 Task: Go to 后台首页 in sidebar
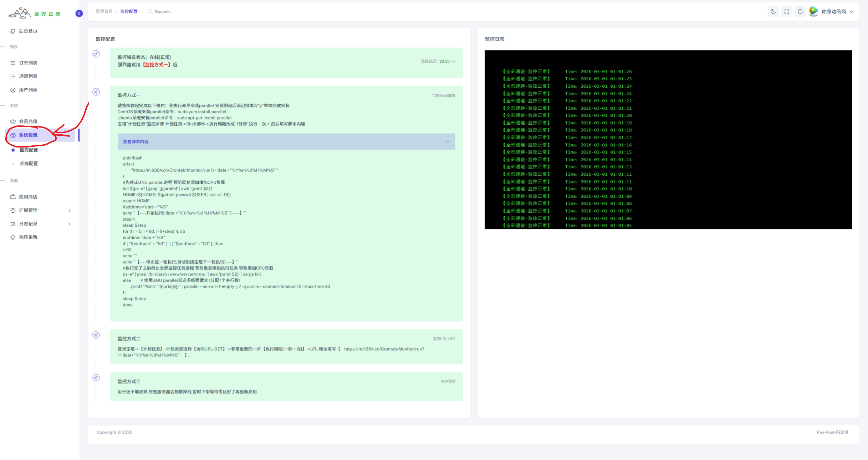[28, 31]
